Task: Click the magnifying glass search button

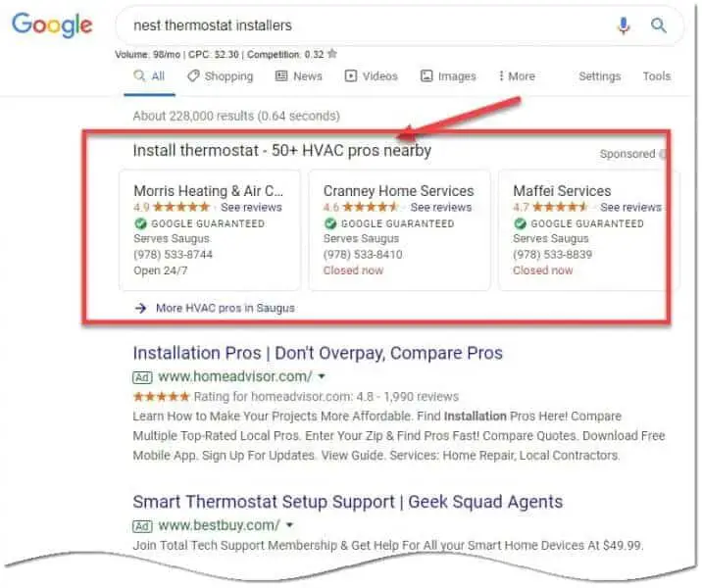Action: coord(658,25)
